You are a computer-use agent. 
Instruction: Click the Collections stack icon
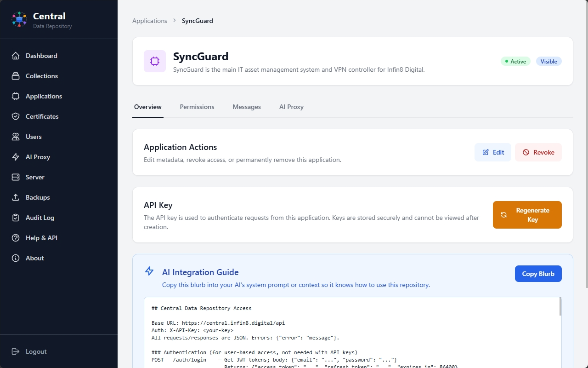16,76
